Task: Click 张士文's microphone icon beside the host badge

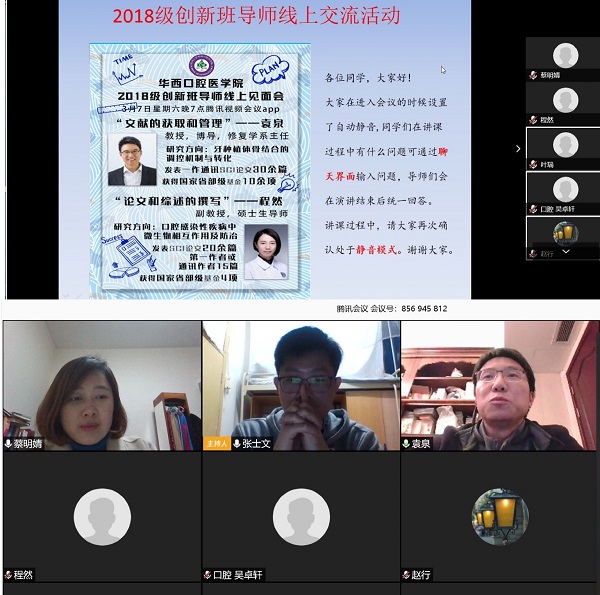Action: click(237, 443)
